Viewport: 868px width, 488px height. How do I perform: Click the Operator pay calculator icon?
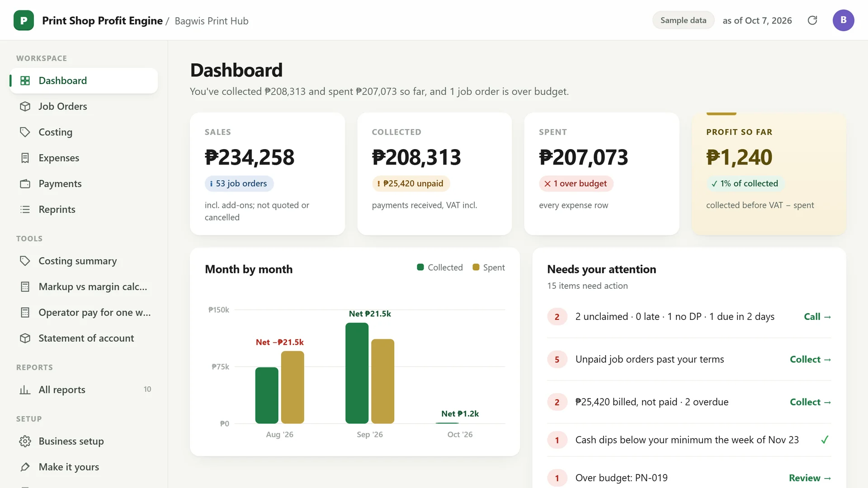pyautogui.click(x=25, y=312)
